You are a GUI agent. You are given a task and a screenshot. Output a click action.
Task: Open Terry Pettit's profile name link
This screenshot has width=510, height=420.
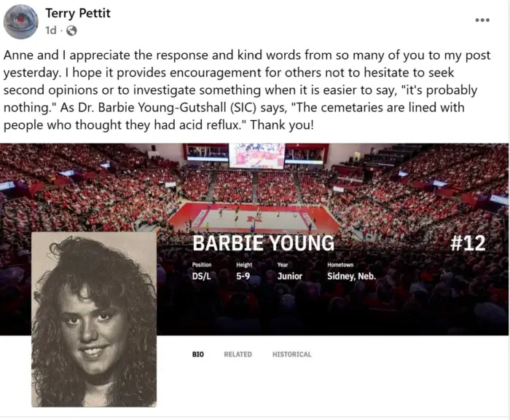coord(78,13)
